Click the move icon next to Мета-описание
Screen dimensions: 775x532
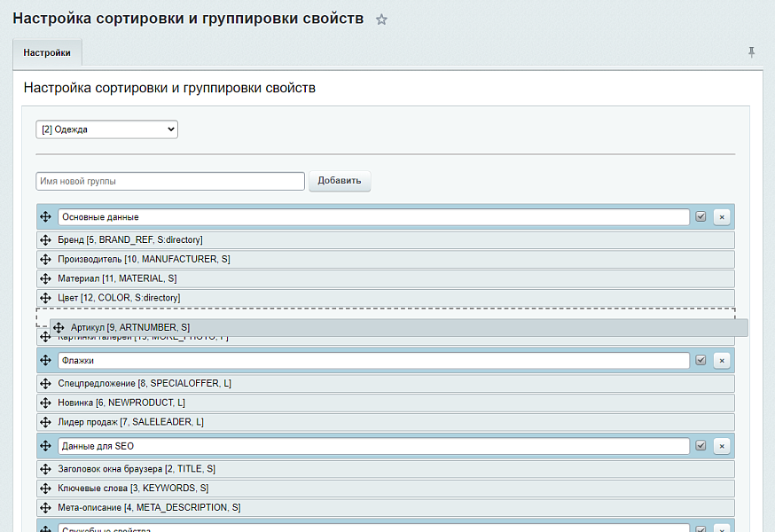[45, 507]
